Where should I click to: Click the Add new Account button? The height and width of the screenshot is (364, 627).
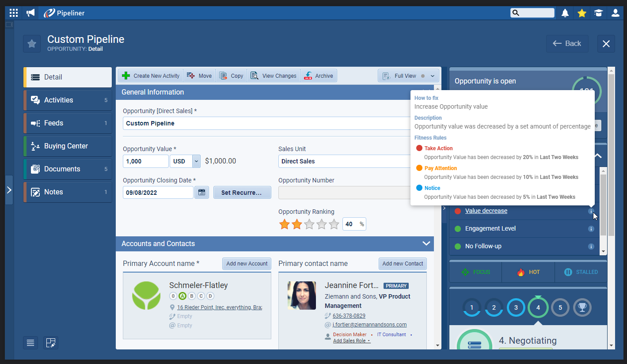coord(247,264)
